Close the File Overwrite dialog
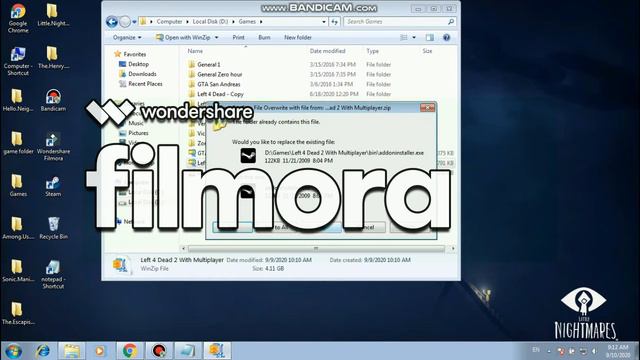Image resolution: width=640 pixels, height=360 pixels. pos(427,107)
